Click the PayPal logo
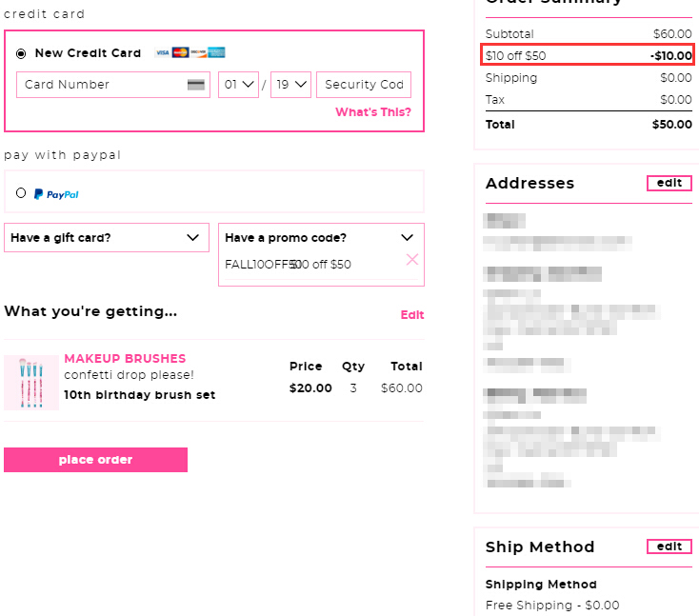This screenshot has height=616, width=699. pyautogui.click(x=56, y=194)
